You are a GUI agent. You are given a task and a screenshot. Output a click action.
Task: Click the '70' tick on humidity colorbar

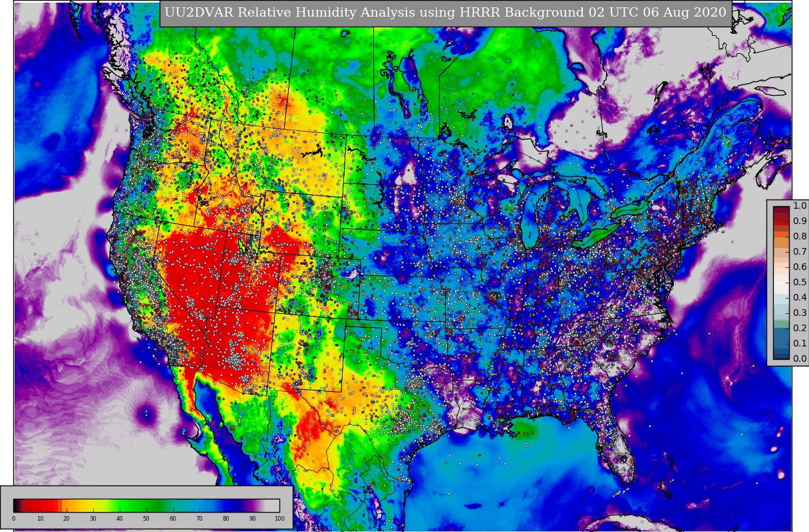200,519
